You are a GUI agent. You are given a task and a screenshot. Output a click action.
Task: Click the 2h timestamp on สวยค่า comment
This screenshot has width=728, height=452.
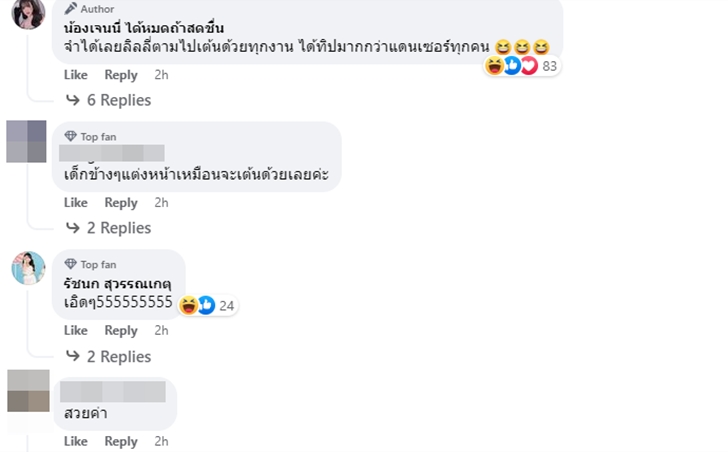[161, 441]
